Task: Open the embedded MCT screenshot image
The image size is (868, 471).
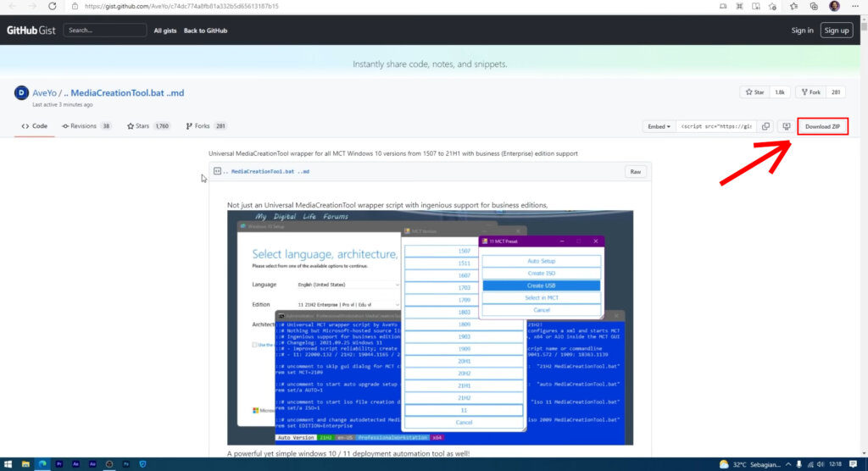Action: point(430,328)
